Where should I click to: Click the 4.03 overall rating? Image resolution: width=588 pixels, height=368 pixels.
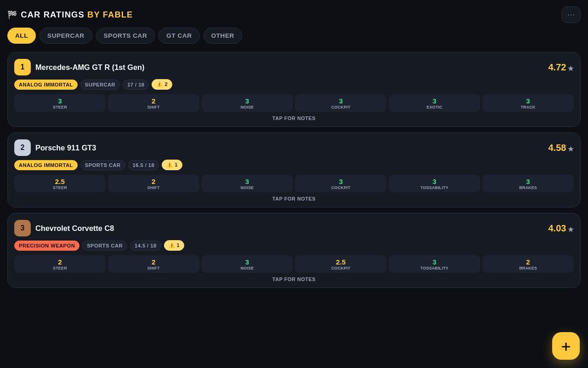(x=557, y=228)
